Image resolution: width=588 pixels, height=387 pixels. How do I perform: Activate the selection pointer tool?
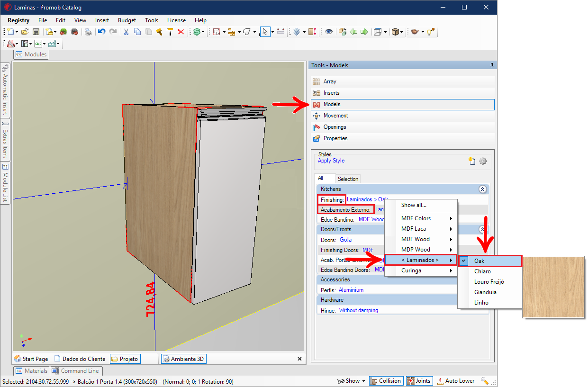[265, 32]
